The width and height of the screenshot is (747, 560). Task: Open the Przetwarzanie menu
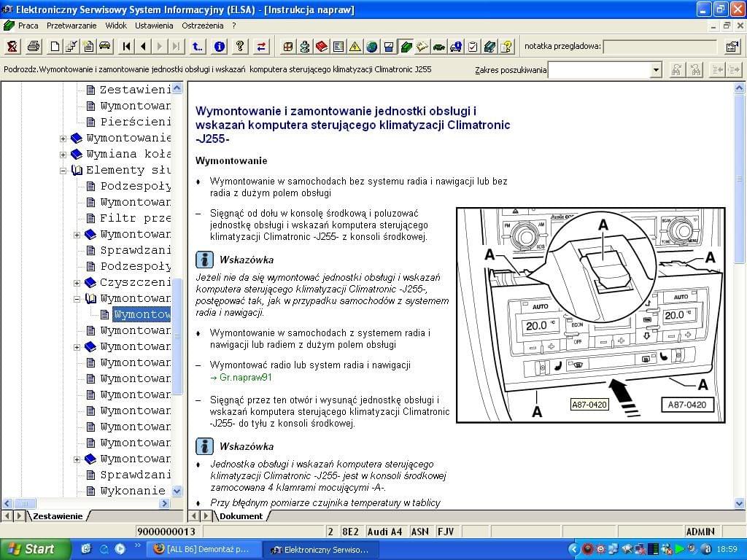tap(71, 26)
